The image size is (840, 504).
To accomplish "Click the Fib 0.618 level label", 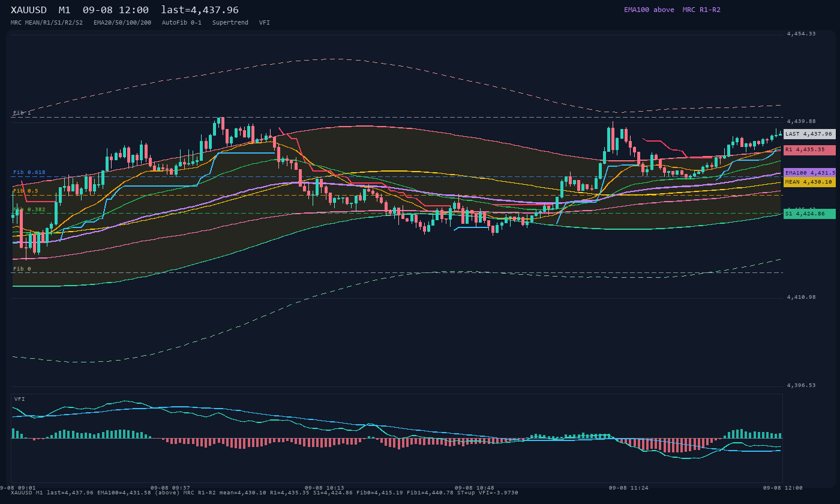I will tap(29, 172).
